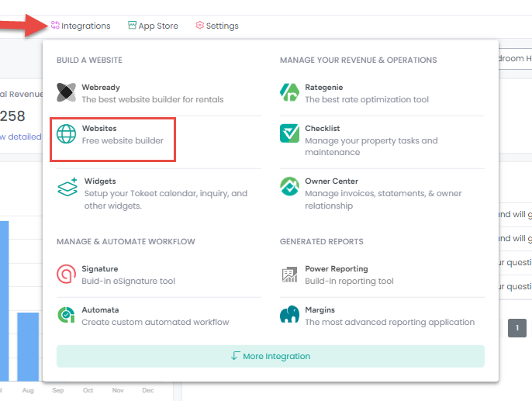Viewport: 532px width, 401px height.
Task: Click the Checklist checkmark icon
Action: coord(289,133)
